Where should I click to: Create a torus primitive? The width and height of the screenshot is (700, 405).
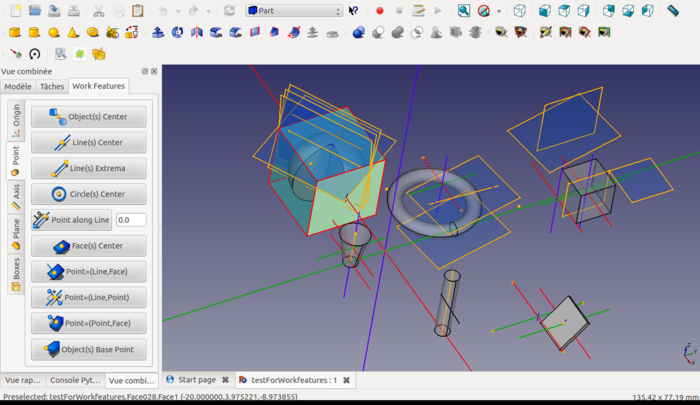(x=92, y=32)
